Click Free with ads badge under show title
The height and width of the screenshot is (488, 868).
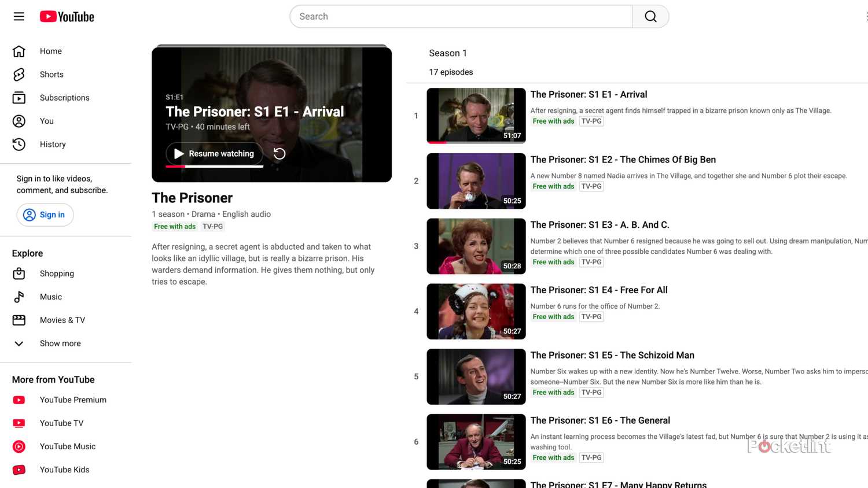point(175,227)
